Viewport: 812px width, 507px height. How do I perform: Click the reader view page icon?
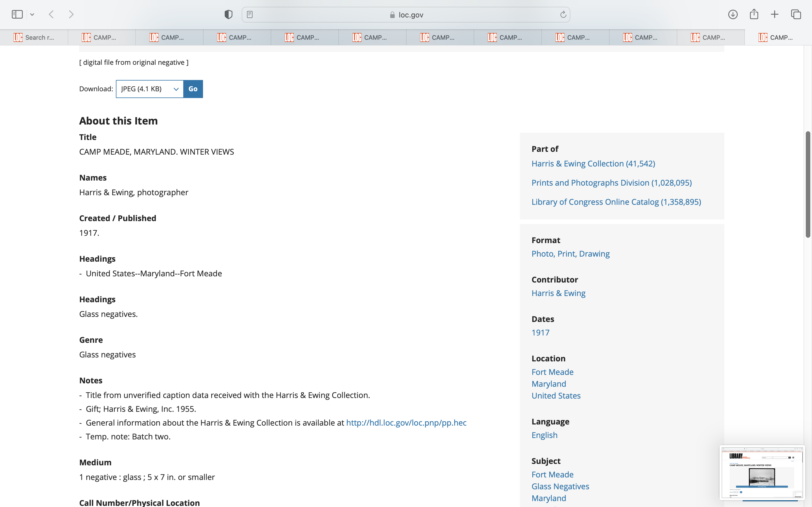tap(250, 14)
